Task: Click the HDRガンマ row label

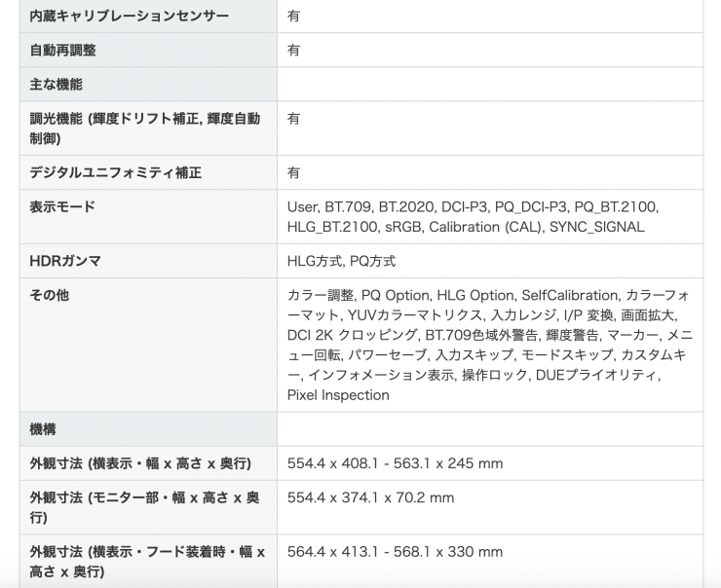Action: tap(65, 261)
